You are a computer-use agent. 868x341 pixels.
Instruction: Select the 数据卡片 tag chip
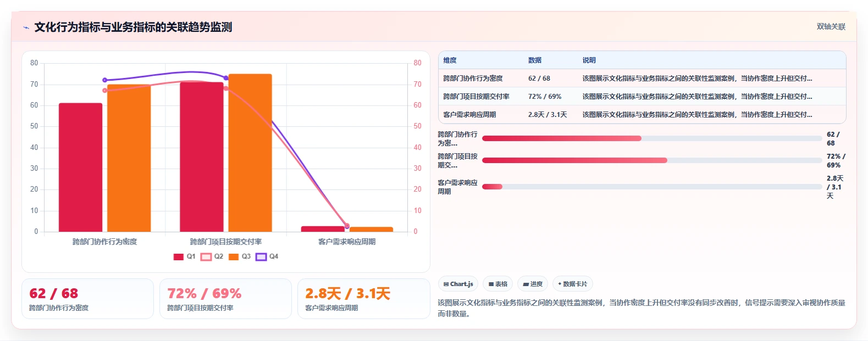pos(573,284)
